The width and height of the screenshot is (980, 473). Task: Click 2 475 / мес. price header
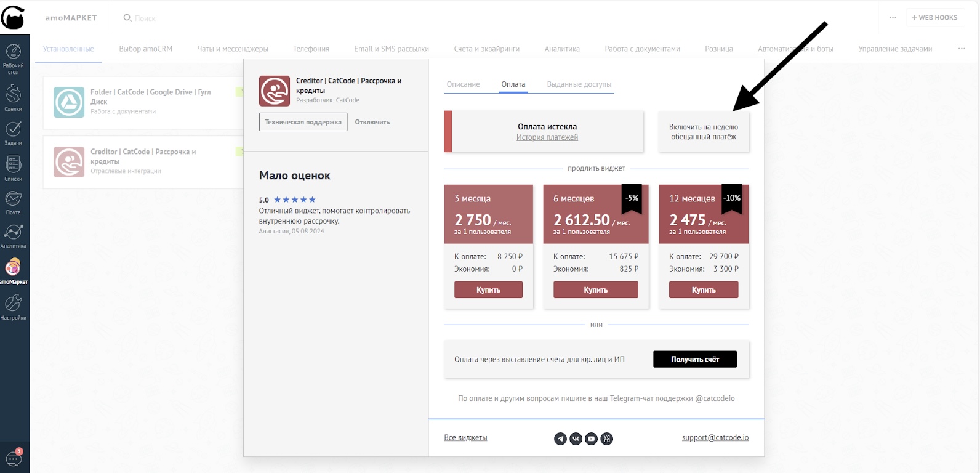pyautogui.click(x=697, y=220)
